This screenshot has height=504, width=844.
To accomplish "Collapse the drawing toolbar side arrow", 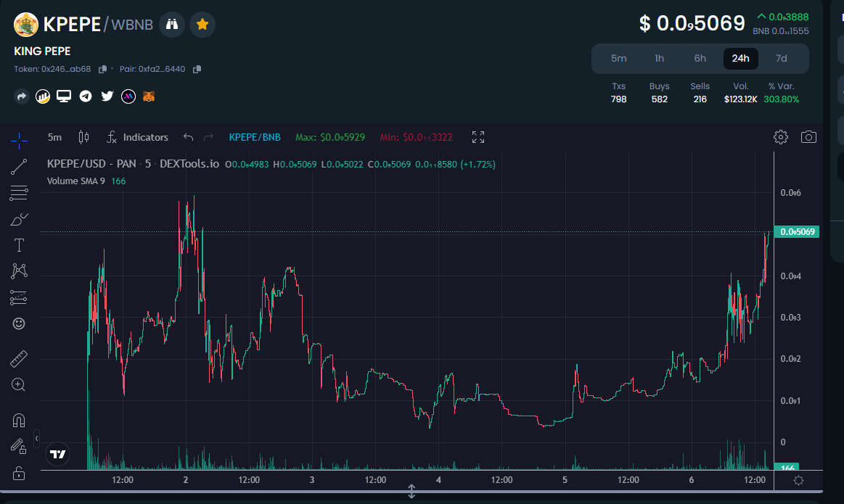I will pos(36,439).
